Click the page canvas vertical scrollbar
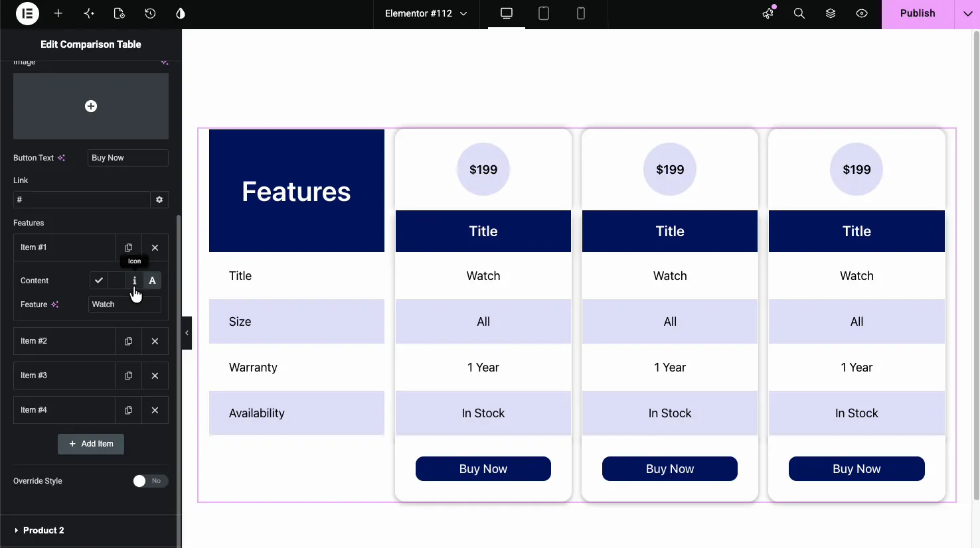The height and width of the screenshot is (548, 980). [x=976, y=265]
